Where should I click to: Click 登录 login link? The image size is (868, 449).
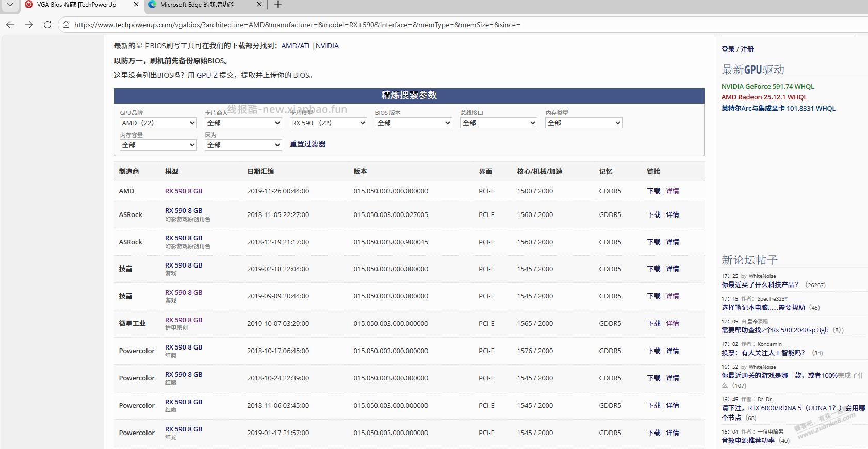click(x=728, y=49)
